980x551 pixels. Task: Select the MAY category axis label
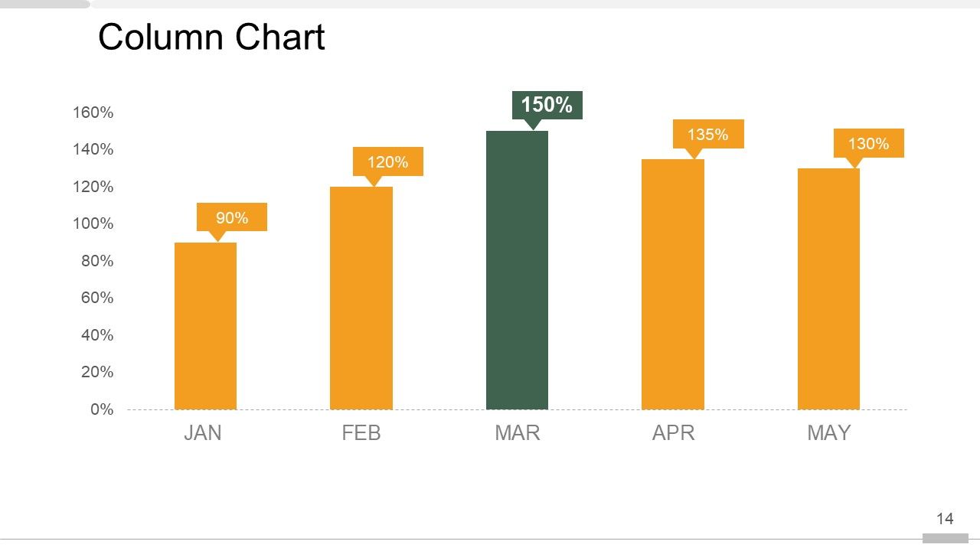(x=828, y=433)
